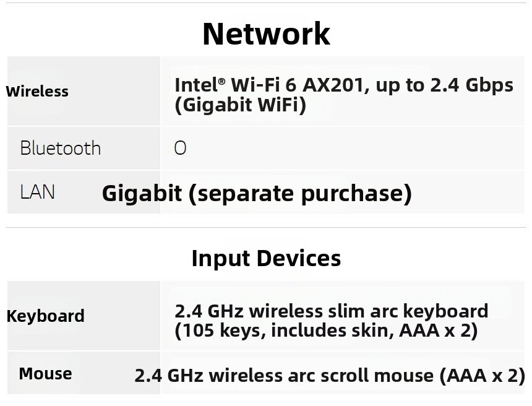The height and width of the screenshot is (406, 532).
Task: Select the Wireless row label
Action: click(x=37, y=92)
